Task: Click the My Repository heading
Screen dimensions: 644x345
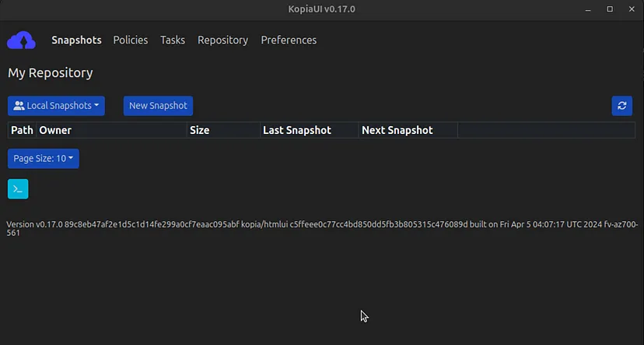Action: (x=51, y=72)
